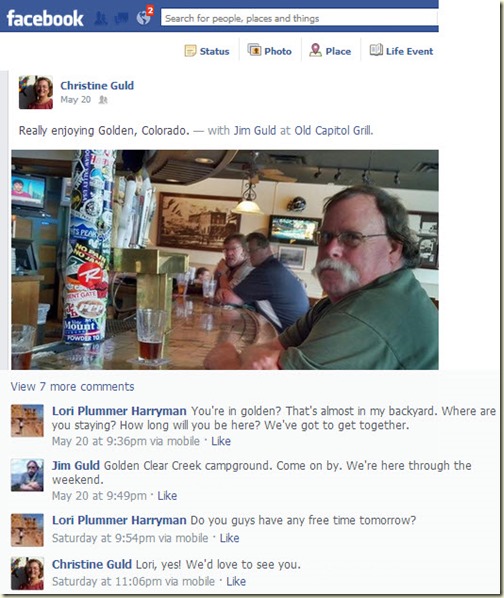Image resolution: width=504 pixels, height=598 pixels.
Task: Click the May 20 post date link
Action: 75,100
